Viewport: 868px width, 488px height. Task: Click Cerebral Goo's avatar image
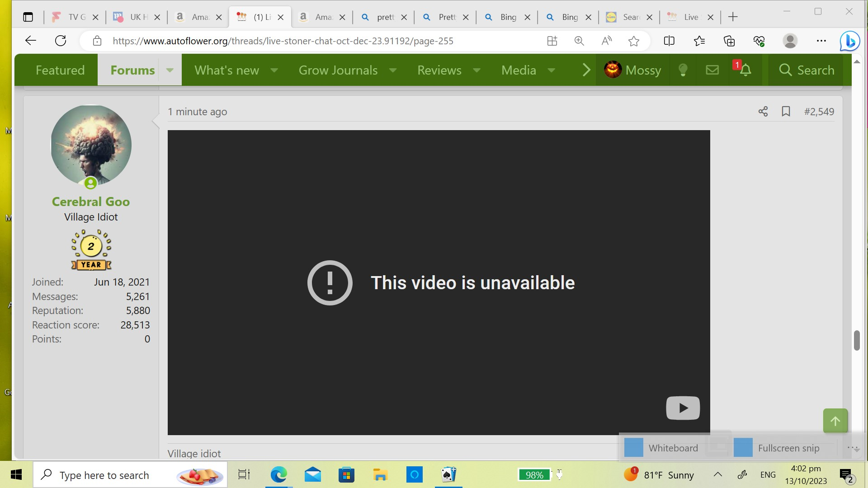[x=91, y=145]
